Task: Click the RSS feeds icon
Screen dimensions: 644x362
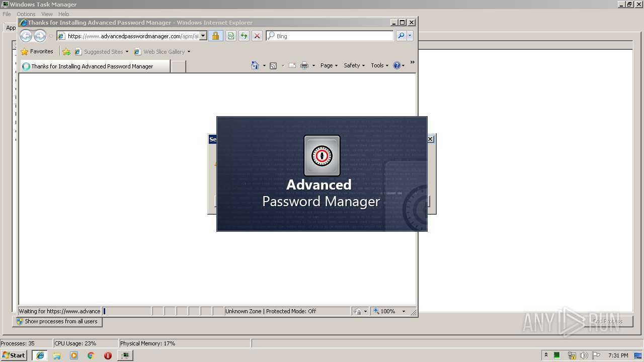Action: 273,65
